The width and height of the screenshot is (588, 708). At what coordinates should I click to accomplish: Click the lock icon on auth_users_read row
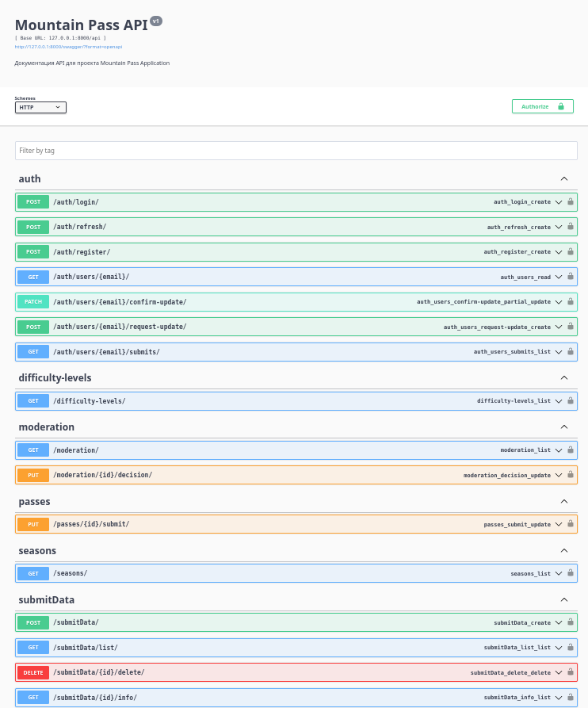(x=571, y=277)
